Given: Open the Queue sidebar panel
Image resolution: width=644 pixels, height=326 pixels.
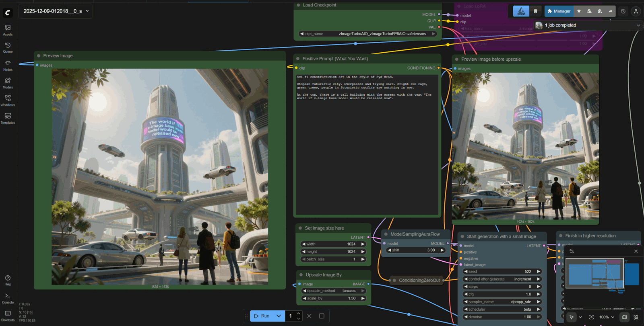Looking at the screenshot, I should click(8, 47).
